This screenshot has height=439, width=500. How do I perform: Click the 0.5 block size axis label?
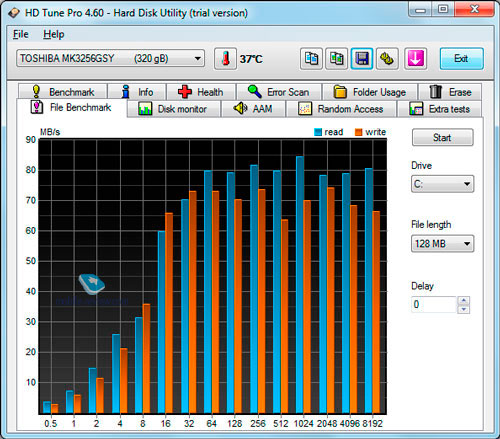coord(51,424)
